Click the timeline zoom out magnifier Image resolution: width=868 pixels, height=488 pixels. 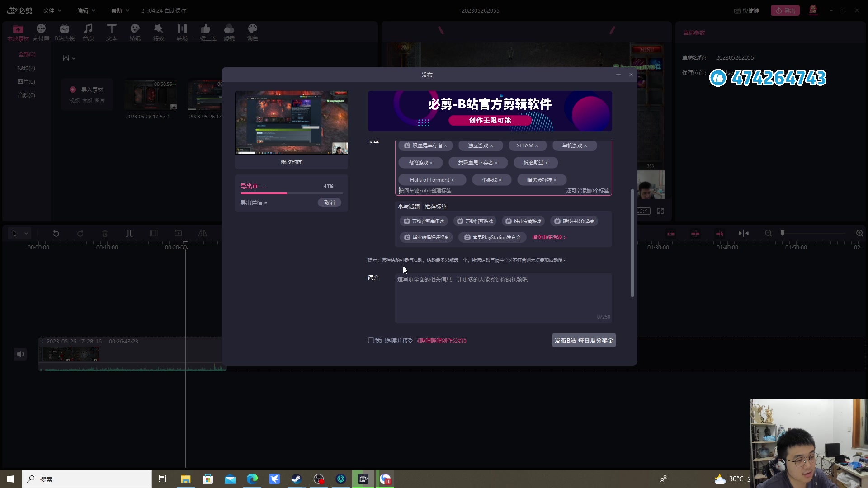768,233
